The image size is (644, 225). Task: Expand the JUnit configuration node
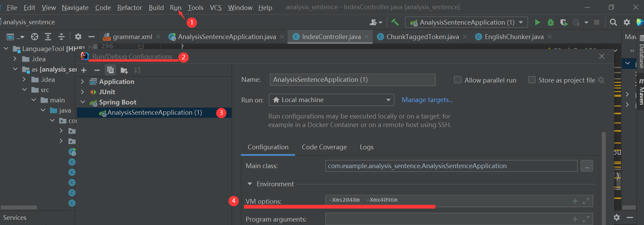coord(82,92)
